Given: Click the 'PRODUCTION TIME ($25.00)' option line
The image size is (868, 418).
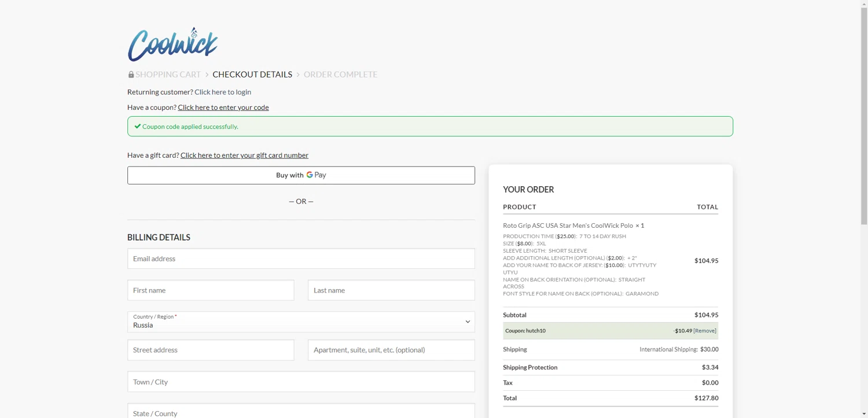Looking at the screenshot, I should click(564, 236).
